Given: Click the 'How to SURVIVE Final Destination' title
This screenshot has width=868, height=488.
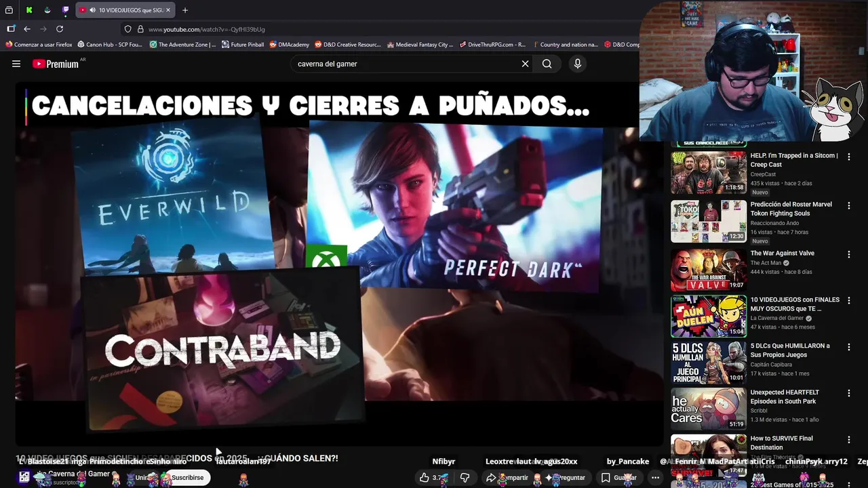Looking at the screenshot, I should click(x=781, y=443).
